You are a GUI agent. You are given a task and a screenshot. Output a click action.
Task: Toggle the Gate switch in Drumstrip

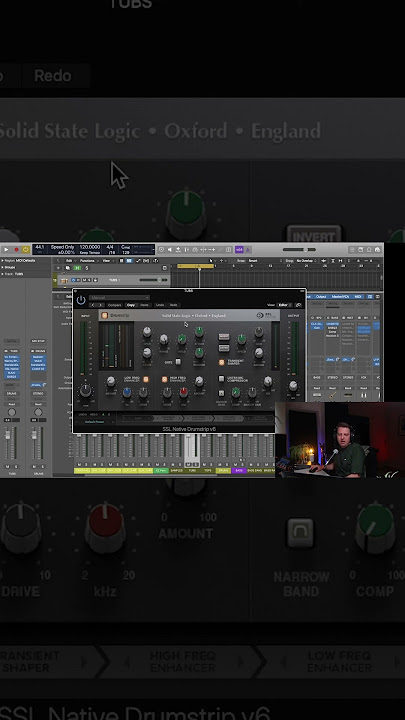pos(178,362)
